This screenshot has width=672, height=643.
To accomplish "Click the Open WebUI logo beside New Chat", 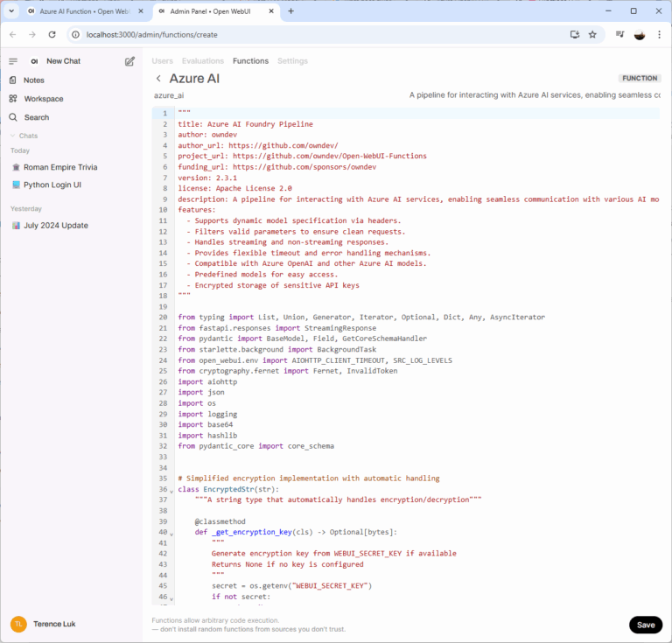I will [34, 61].
